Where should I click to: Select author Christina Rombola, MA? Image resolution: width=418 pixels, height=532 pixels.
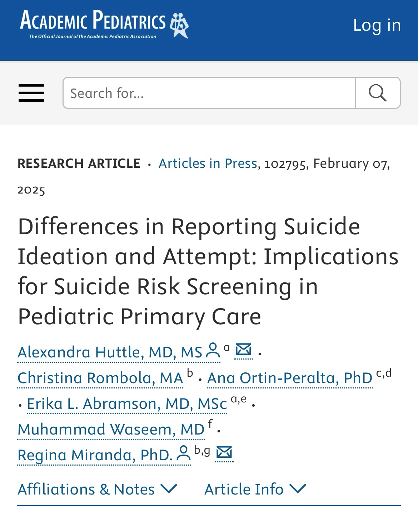[x=100, y=378]
